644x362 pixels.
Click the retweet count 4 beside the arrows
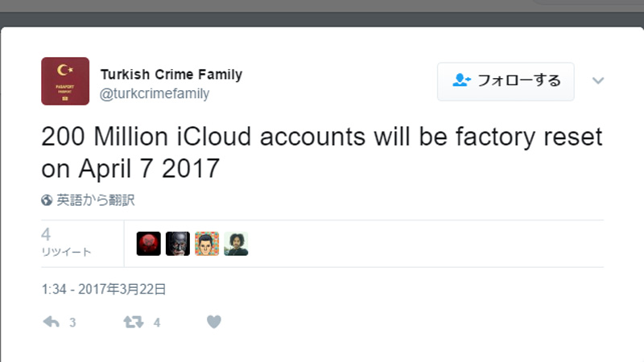pos(157,323)
